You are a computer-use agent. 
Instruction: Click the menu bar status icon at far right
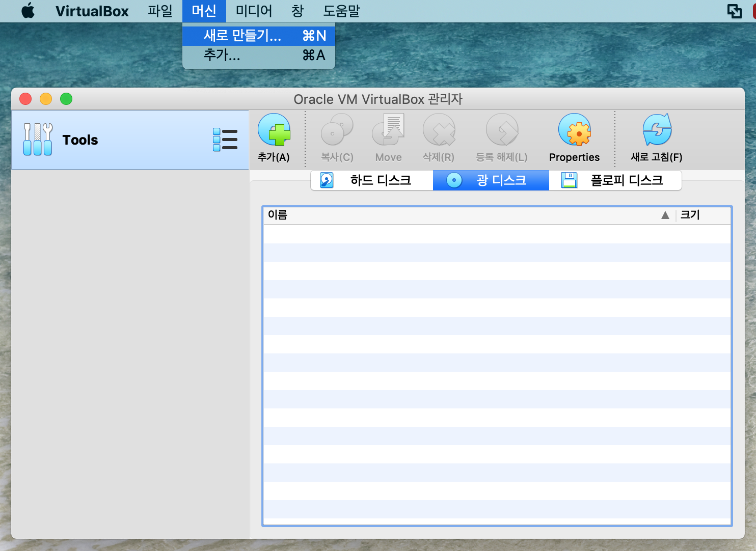[734, 11]
